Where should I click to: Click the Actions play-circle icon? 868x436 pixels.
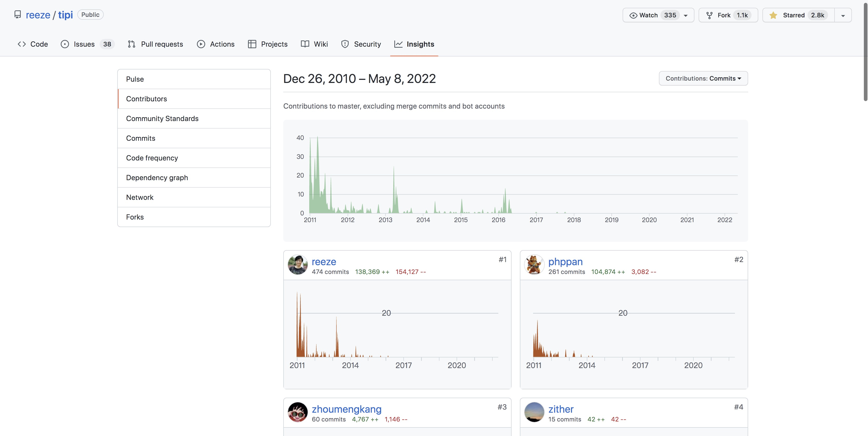(x=201, y=44)
